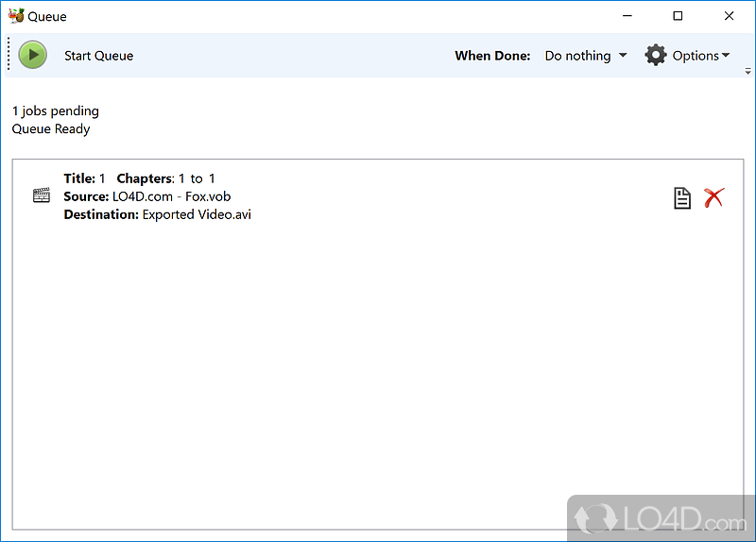Click the Start Queue text label

tap(99, 56)
